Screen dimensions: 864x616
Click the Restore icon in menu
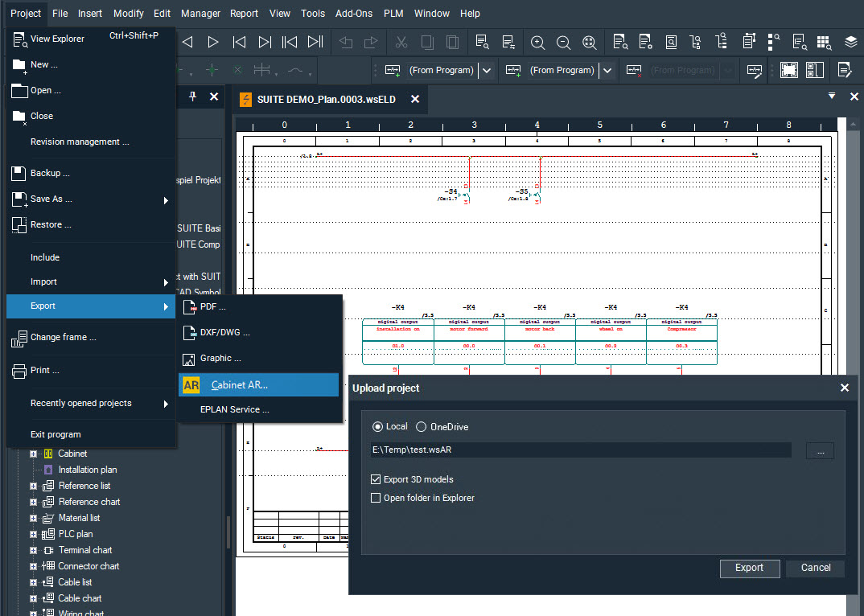point(19,225)
